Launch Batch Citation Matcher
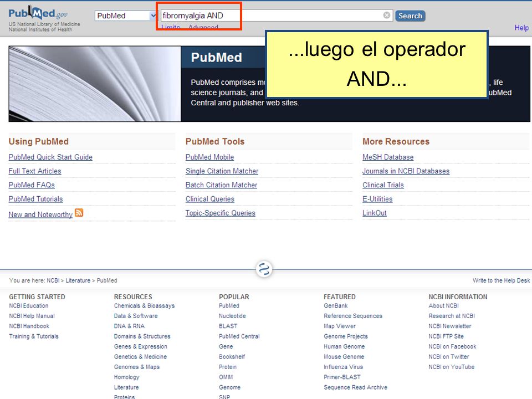This screenshot has height=399, width=532. coord(221,185)
